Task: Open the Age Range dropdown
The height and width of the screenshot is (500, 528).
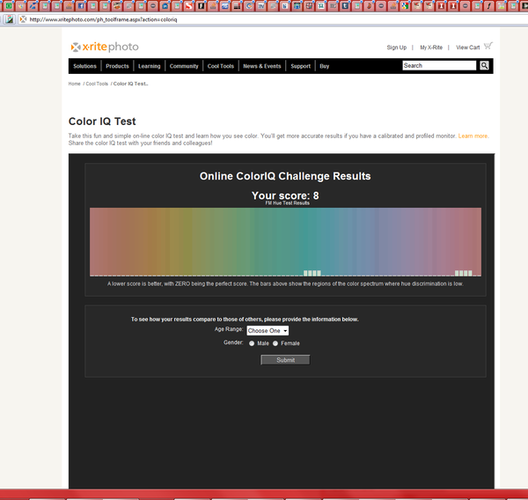Action: pyautogui.click(x=268, y=331)
